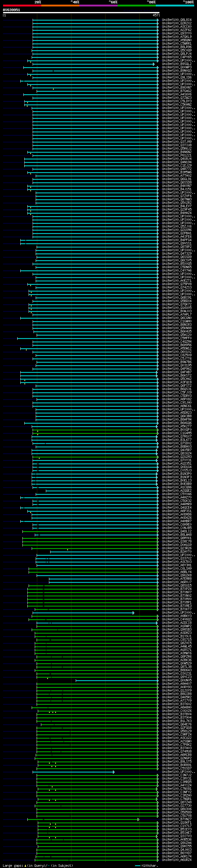Click the purple ~60% identity color segment
The height and width of the screenshot is (868, 197).
click(x=99, y=6)
